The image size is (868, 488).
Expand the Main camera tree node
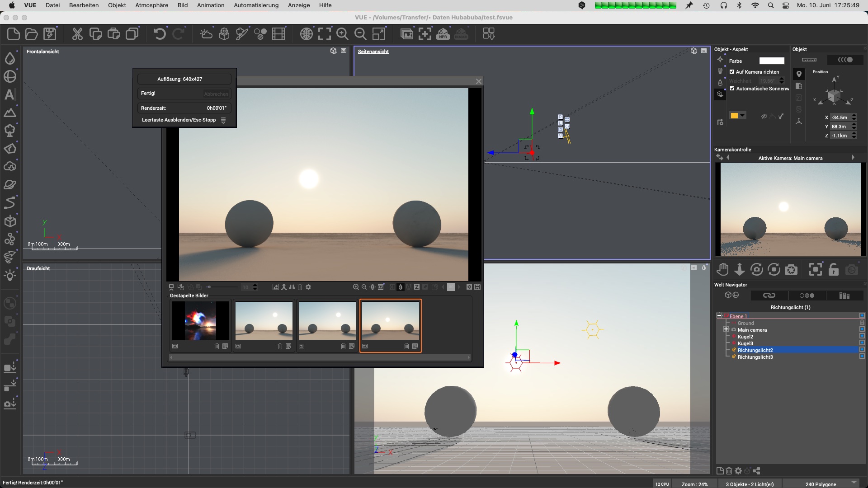726,329
